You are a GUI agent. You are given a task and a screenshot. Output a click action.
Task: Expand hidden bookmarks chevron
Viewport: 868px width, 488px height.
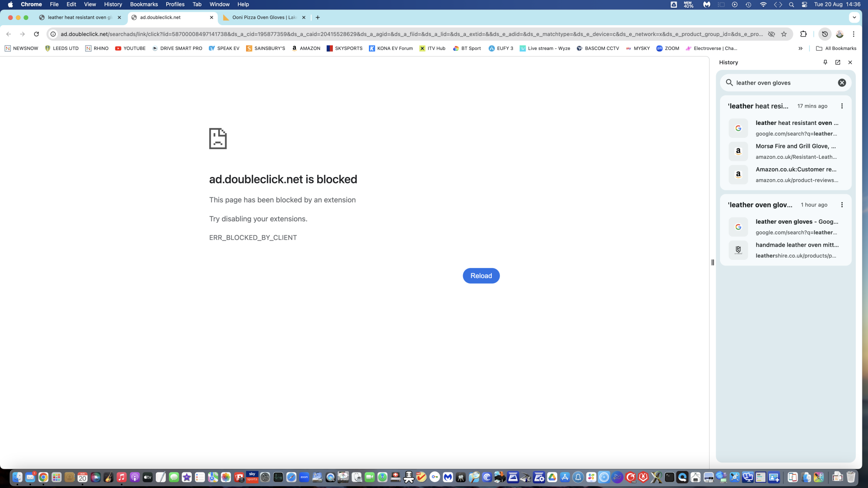pos(800,48)
